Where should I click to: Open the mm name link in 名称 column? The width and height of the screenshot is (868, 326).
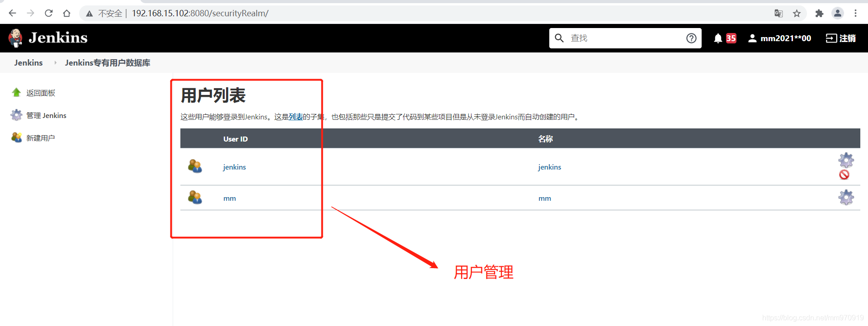pyautogui.click(x=545, y=198)
